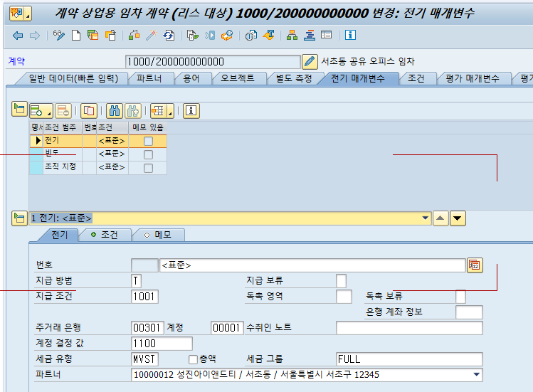Select the 조건 sub-tab with green plus
The width and height of the screenshot is (533, 392).
pos(105,235)
